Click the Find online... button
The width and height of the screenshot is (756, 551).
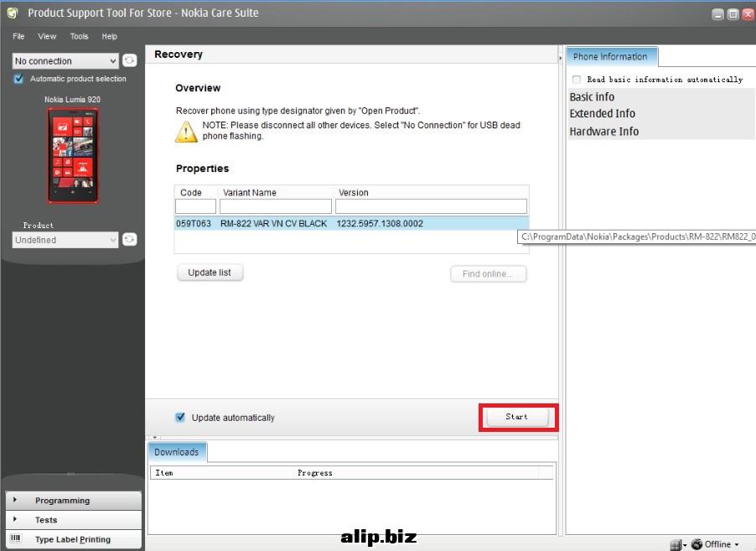click(x=488, y=274)
